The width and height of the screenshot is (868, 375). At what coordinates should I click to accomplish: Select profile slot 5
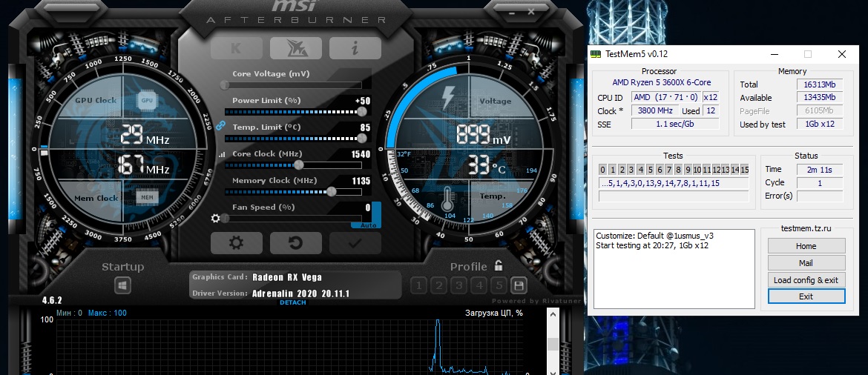click(x=499, y=285)
